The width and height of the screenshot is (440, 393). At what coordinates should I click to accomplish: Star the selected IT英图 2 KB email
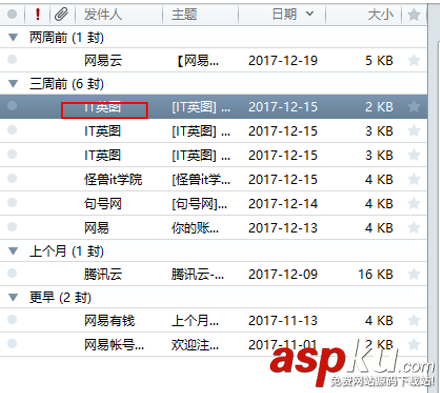[414, 107]
